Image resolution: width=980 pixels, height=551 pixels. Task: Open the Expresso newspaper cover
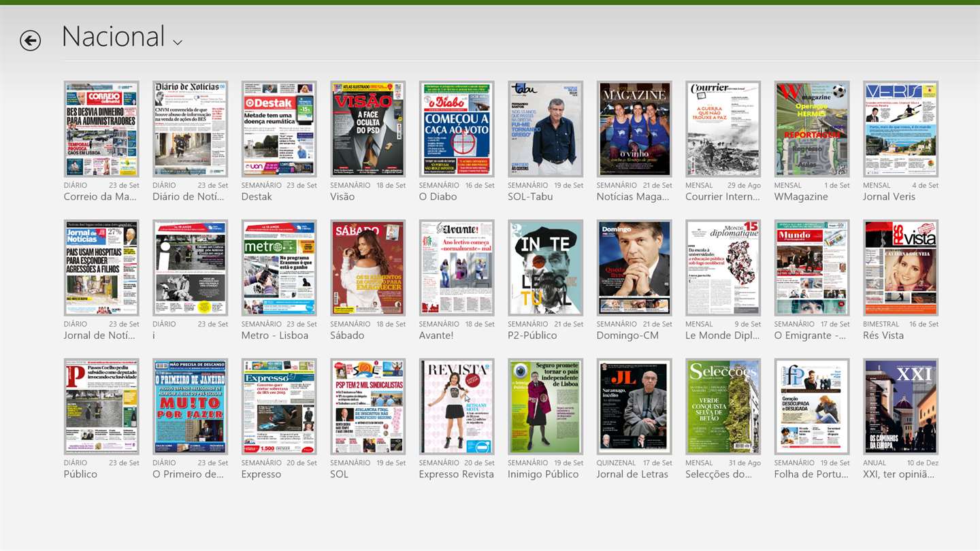point(279,407)
